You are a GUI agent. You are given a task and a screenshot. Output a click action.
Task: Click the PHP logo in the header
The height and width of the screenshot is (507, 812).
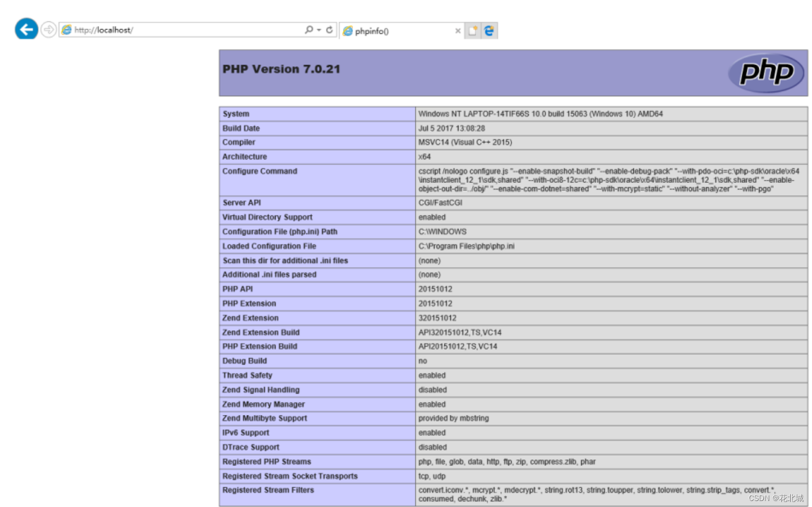click(x=766, y=72)
